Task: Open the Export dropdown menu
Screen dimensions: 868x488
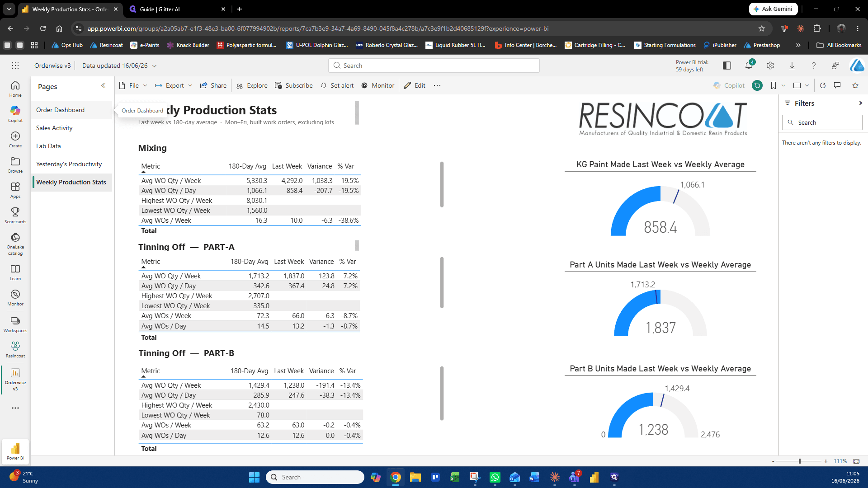Action: [174, 85]
